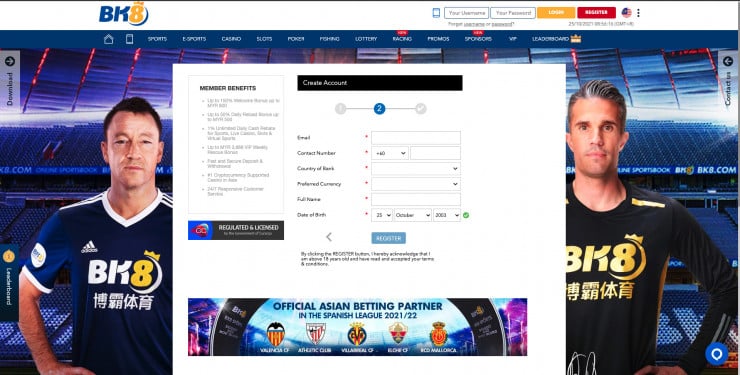Focus the Your Username field
The height and width of the screenshot is (375, 740).
point(466,13)
